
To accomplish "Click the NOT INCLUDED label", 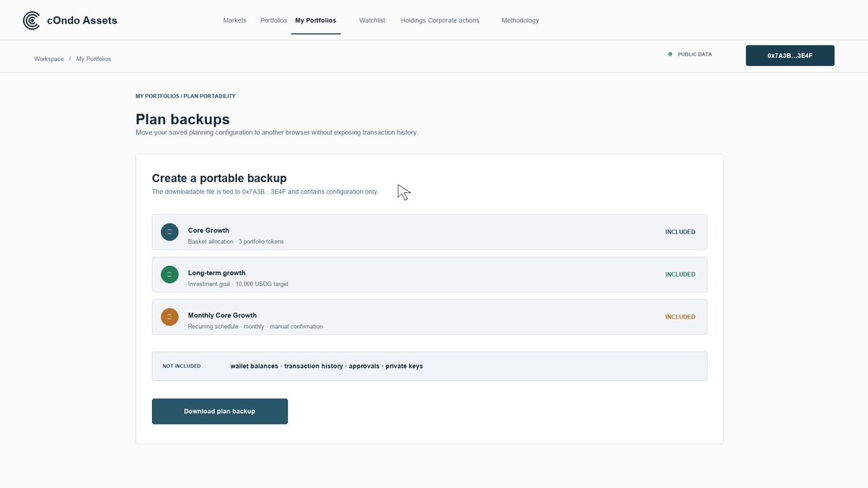I will coord(182,367).
